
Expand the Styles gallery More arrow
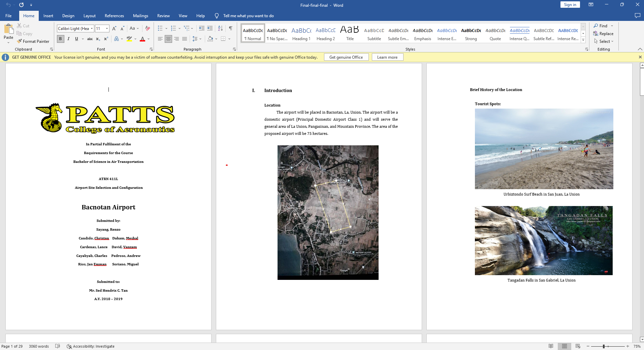point(583,40)
